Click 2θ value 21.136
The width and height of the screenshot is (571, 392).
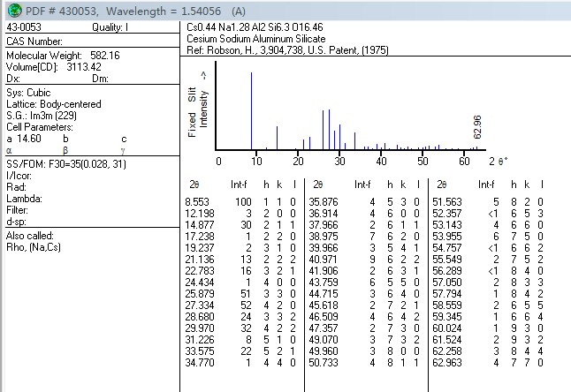click(x=200, y=260)
